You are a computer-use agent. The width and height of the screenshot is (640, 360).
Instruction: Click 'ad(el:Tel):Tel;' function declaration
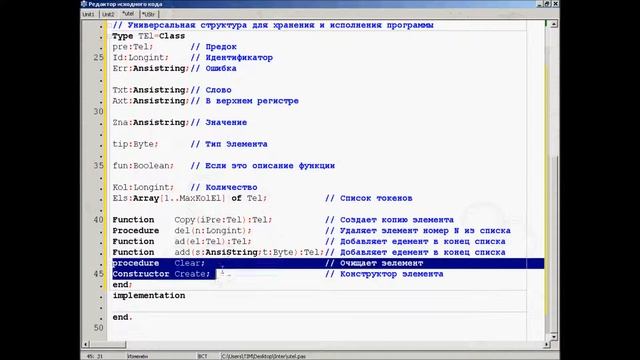[213, 242]
